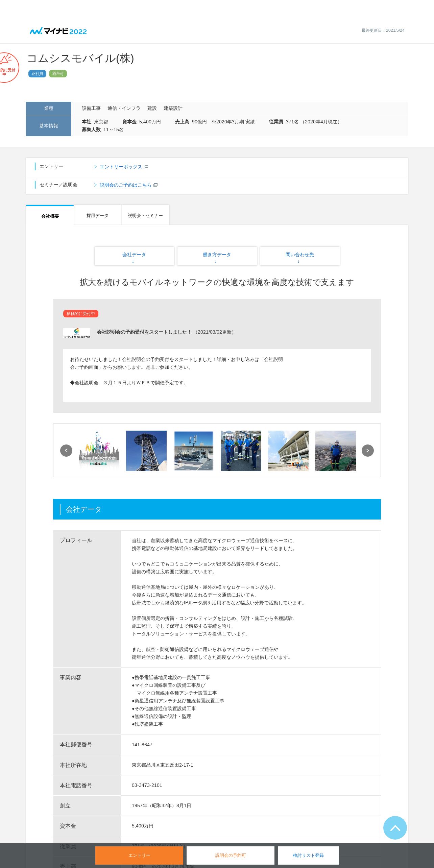Switch to the 説明会・セミナー tab
434x868 pixels.
click(x=145, y=215)
